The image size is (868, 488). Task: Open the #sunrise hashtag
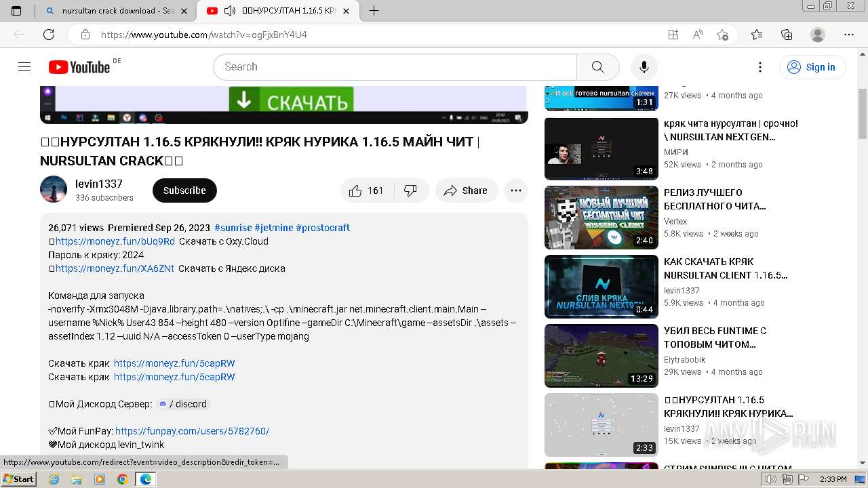233,228
